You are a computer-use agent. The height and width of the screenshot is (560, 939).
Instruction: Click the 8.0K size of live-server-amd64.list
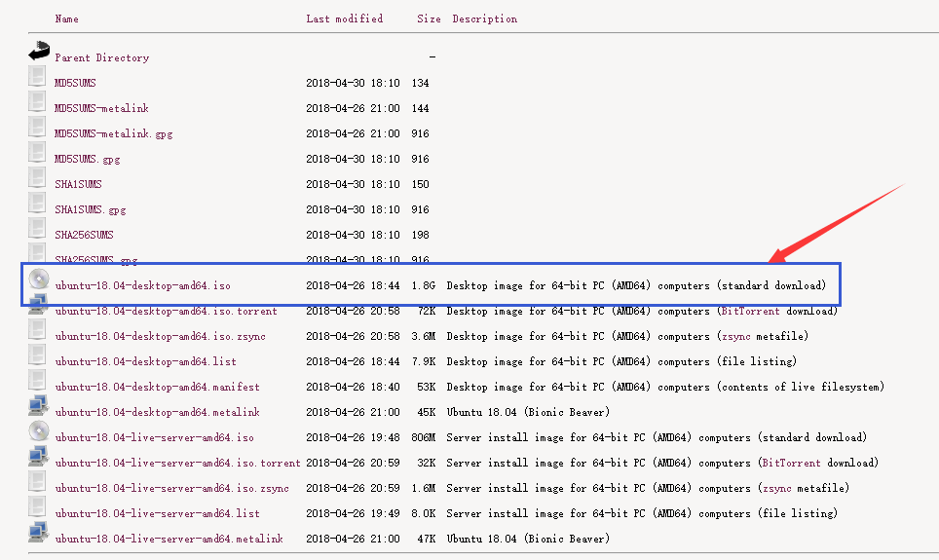click(424, 513)
